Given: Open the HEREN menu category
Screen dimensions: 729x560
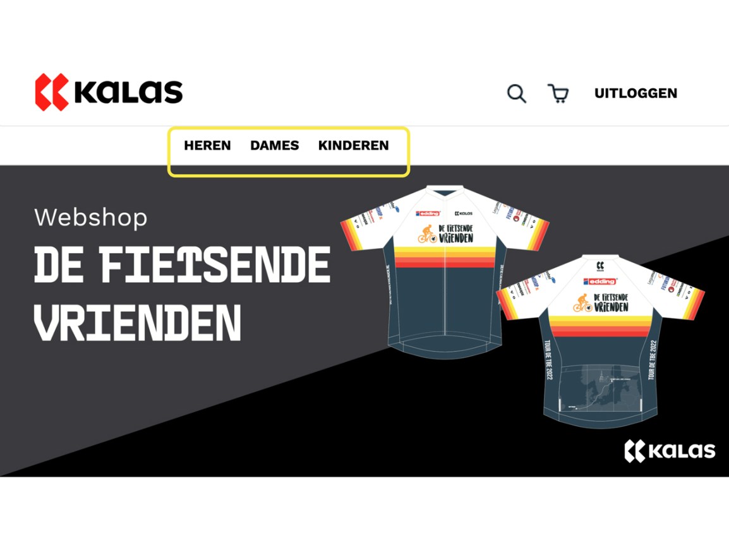Looking at the screenshot, I should click(x=207, y=145).
